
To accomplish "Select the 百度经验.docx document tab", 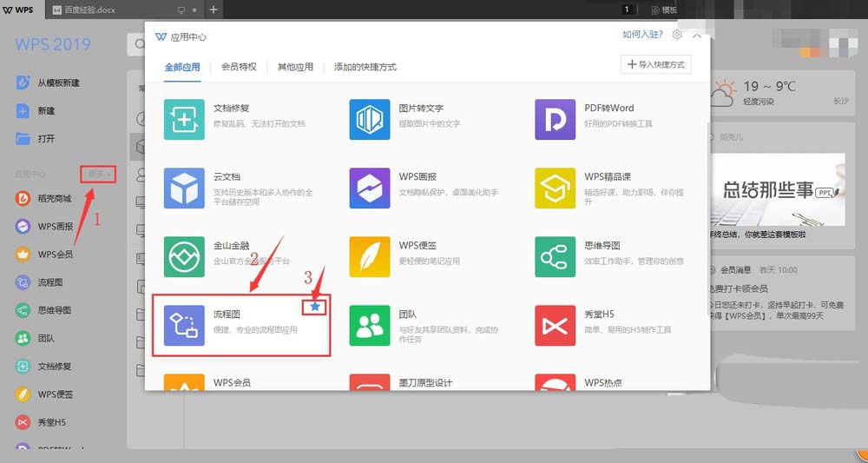I will (x=125, y=10).
